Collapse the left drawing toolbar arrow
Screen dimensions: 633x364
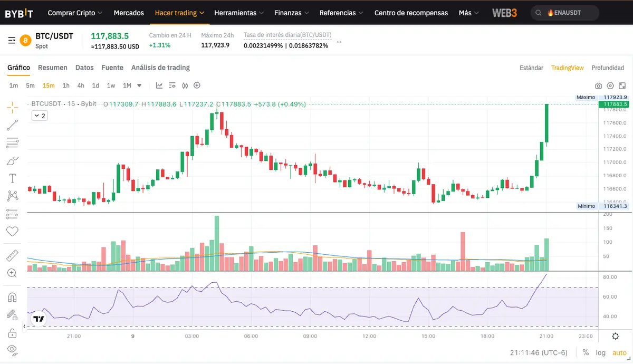coord(24,327)
